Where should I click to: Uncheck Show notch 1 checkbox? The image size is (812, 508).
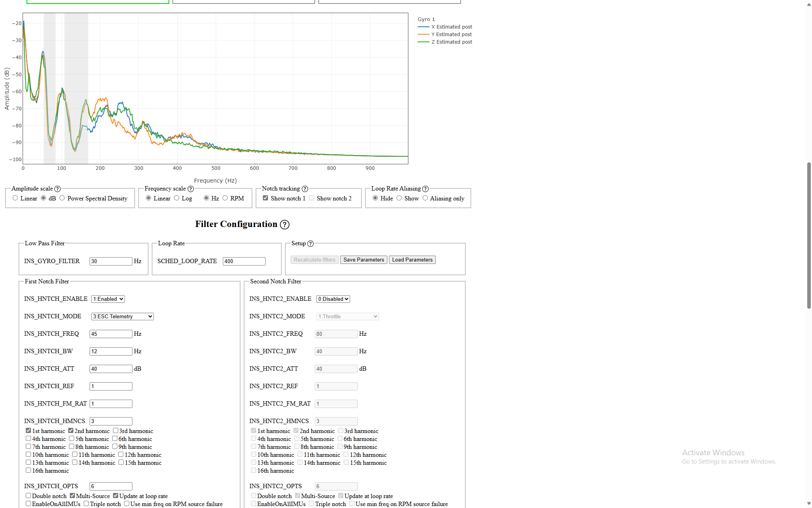click(266, 198)
